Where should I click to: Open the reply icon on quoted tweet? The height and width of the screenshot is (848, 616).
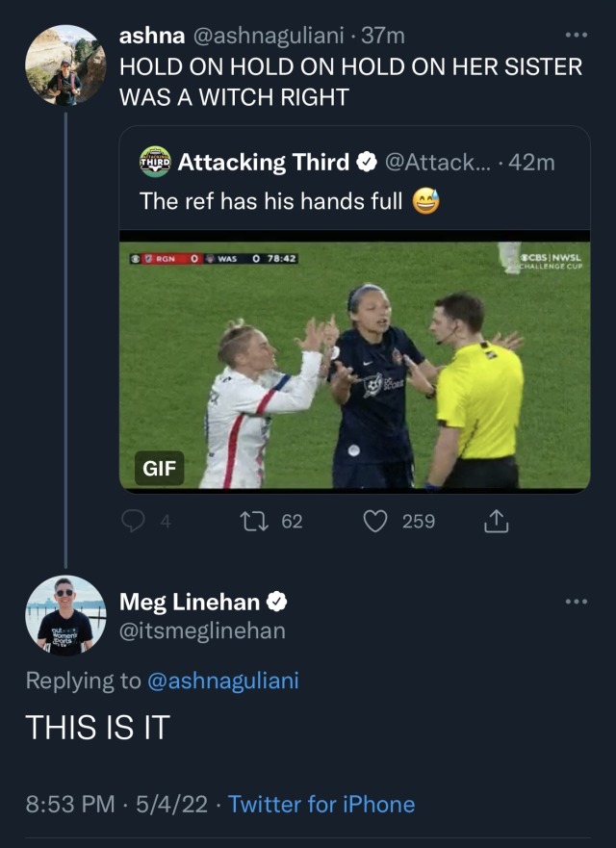pos(133,521)
